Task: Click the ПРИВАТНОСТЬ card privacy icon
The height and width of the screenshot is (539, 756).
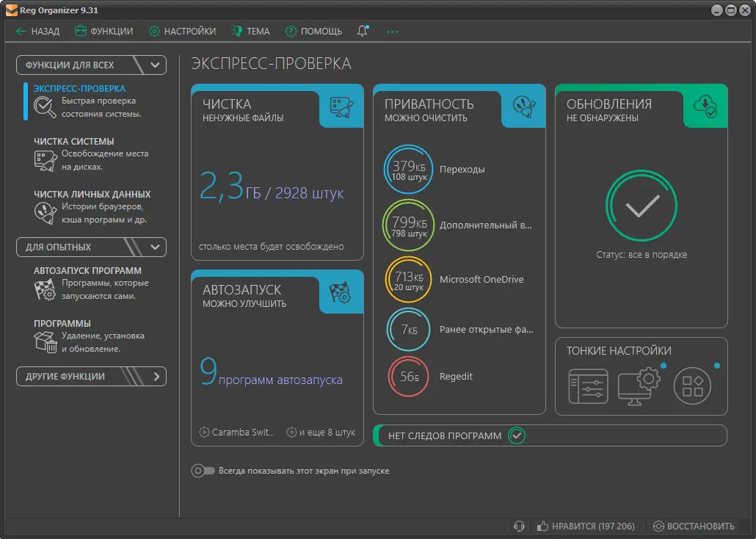Action: pos(523,106)
